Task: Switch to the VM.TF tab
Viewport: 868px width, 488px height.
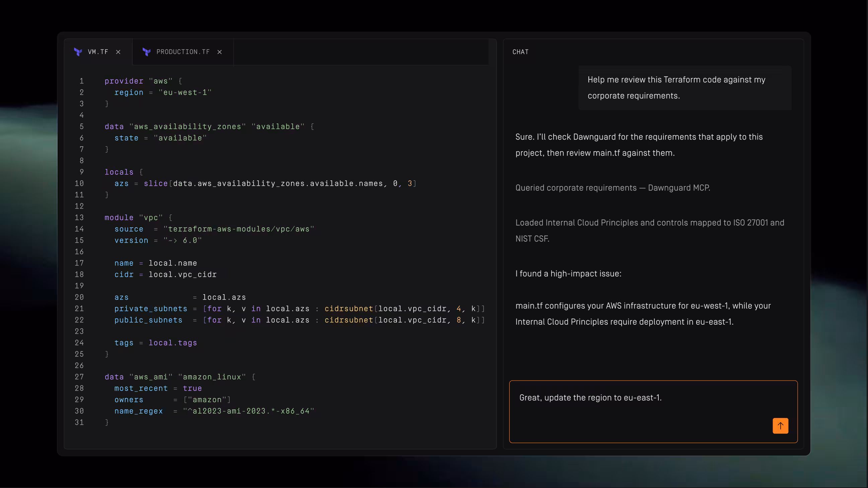Action: coord(98,52)
